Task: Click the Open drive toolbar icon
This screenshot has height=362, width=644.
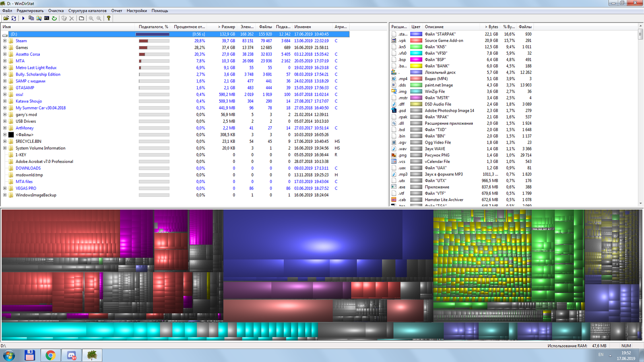Action: pos(6,18)
